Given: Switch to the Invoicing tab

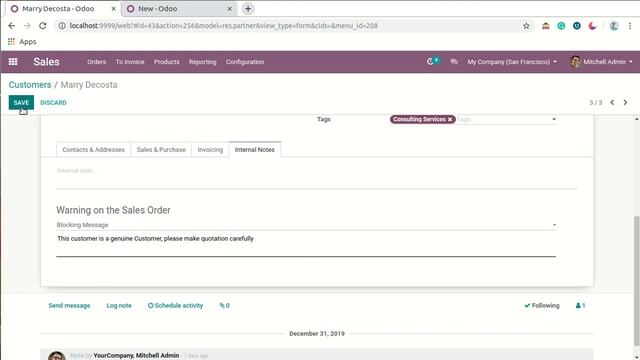Looking at the screenshot, I should tap(210, 150).
